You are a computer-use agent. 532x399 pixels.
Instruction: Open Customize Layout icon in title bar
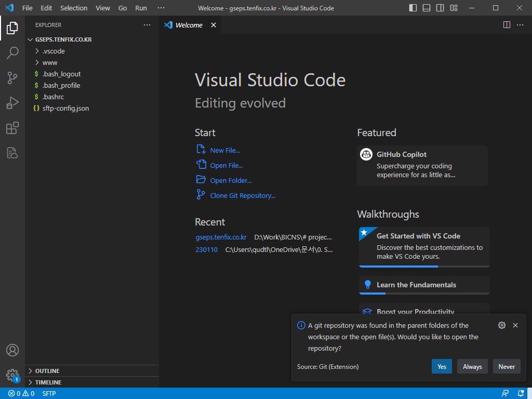[x=454, y=8]
